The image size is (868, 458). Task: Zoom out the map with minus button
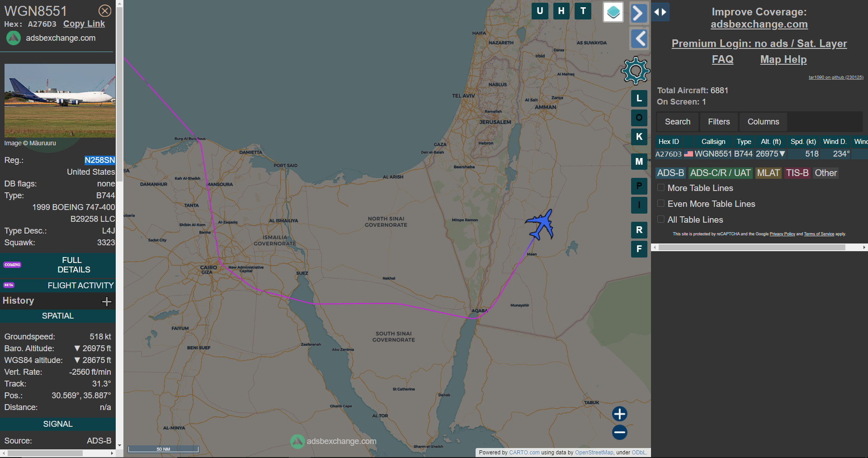pos(620,432)
